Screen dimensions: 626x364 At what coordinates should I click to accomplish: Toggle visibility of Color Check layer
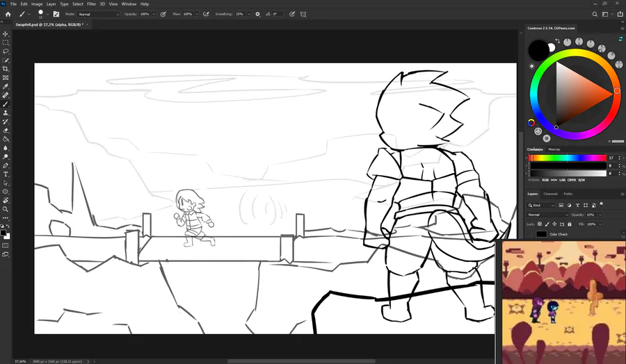[x=530, y=234]
